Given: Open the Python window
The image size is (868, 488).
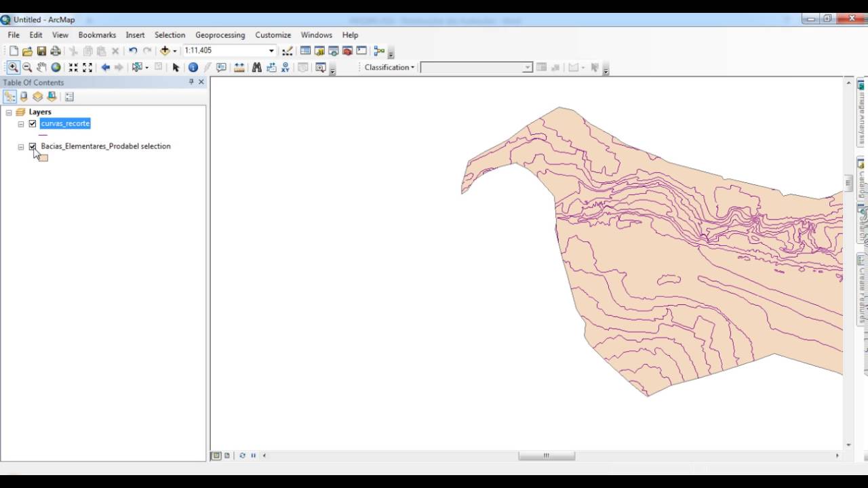Looking at the screenshot, I should [x=361, y=51].
